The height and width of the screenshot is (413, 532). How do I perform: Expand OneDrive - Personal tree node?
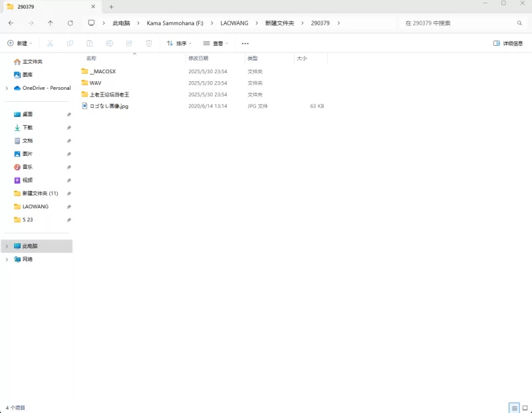7,88
